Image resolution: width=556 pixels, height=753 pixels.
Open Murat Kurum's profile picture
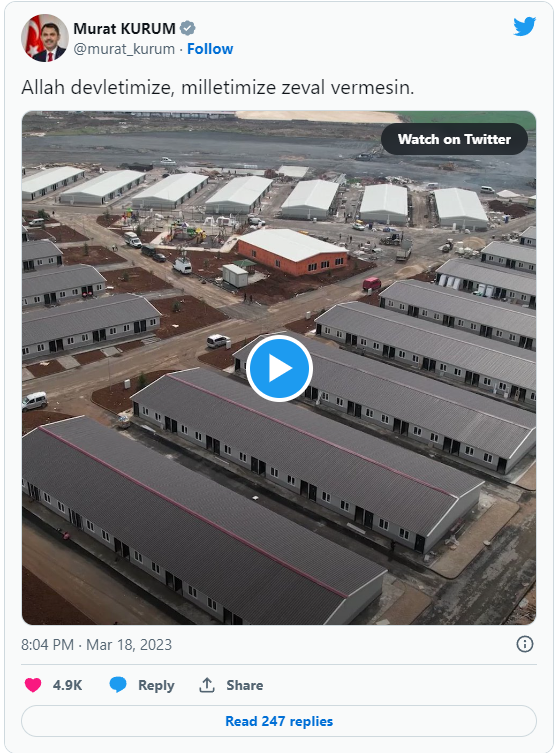(45, 38)
